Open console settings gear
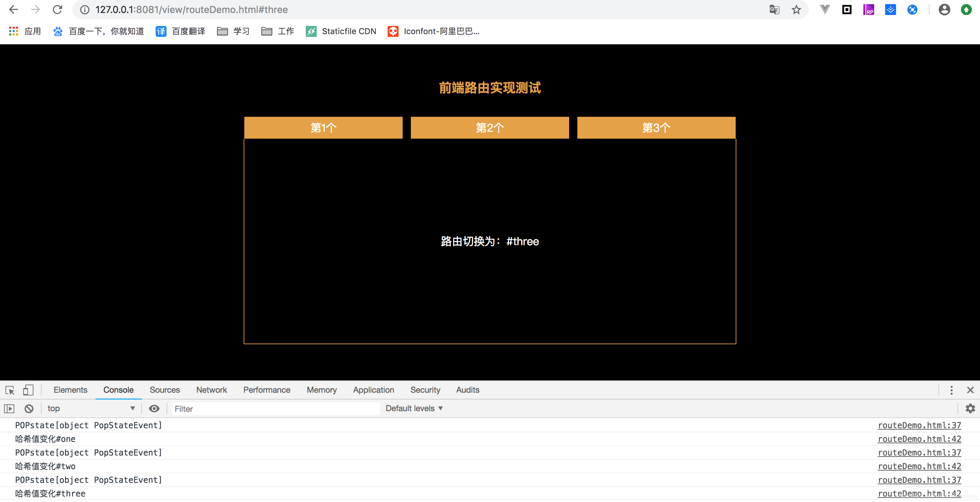This screenshot has width=980, height=502. click(x=970, y=409)
